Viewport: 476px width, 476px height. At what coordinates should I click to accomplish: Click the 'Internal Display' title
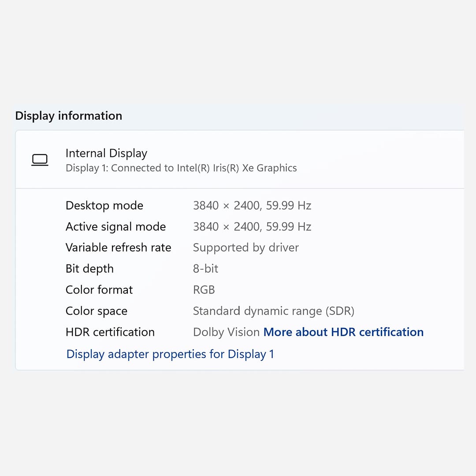pyautogui.click(x=106, y=153)
